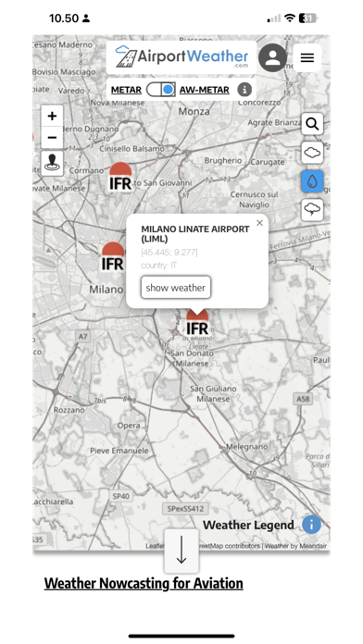This screenshot has height=644, width=363.
Task: Select the IFR marker over Milano
Action: coord(113,257)
